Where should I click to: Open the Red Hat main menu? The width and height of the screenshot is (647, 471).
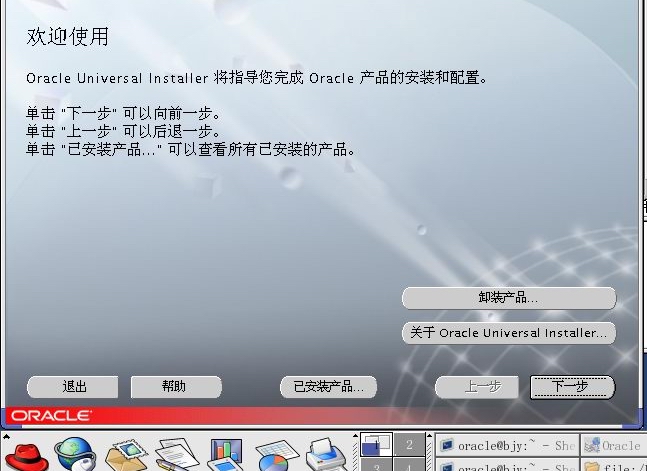24,453
